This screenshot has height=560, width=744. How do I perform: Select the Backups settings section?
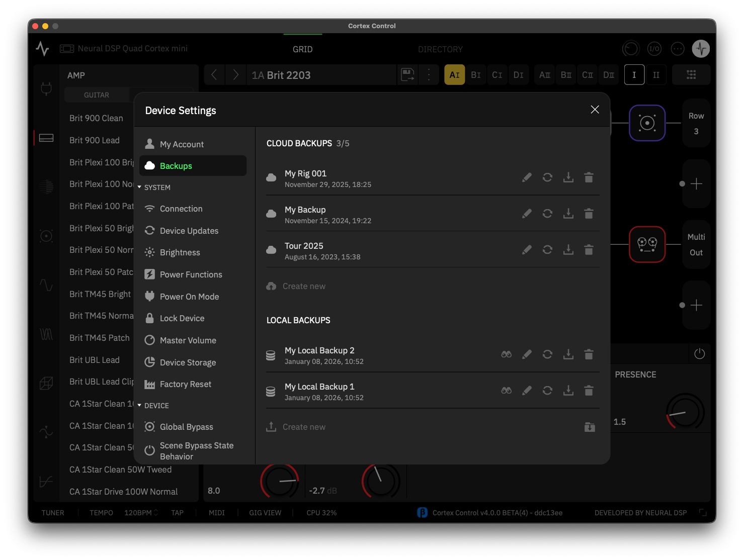[x=193, y=166]
